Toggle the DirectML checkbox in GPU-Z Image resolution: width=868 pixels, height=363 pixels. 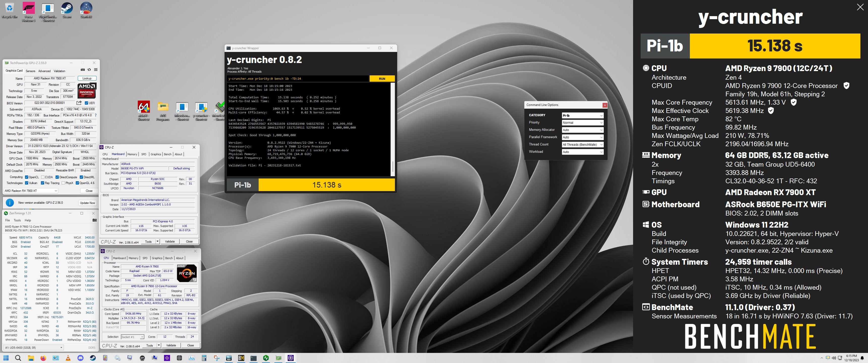tap(81, 177)
